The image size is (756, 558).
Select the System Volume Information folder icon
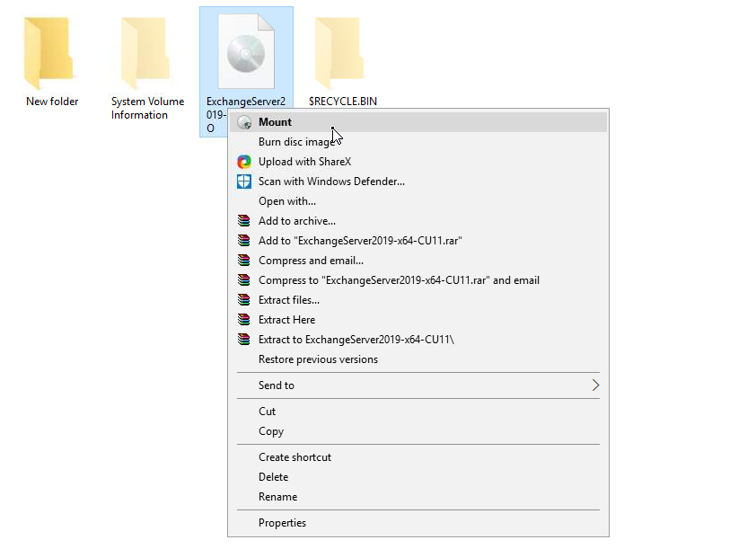[145, 53]
